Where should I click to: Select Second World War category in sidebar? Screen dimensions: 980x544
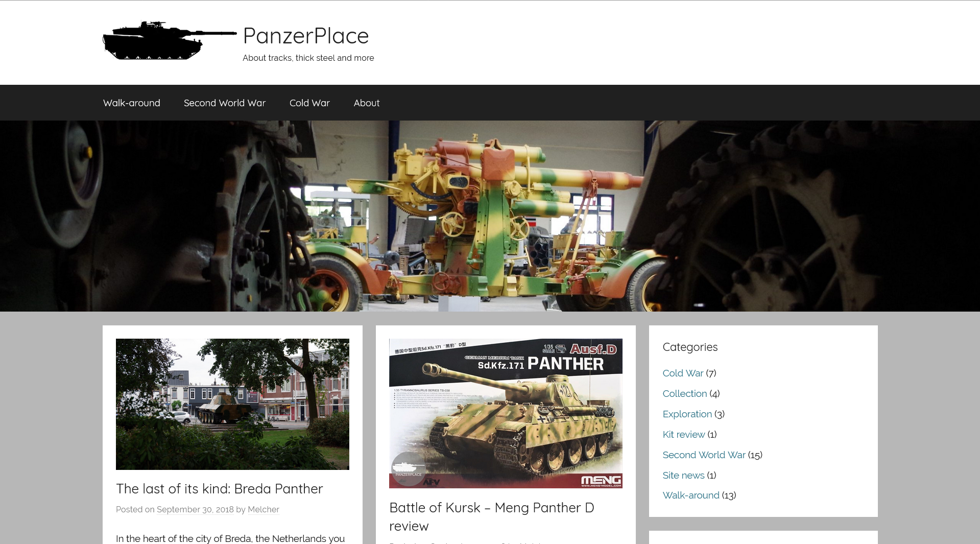coord(704,455)
